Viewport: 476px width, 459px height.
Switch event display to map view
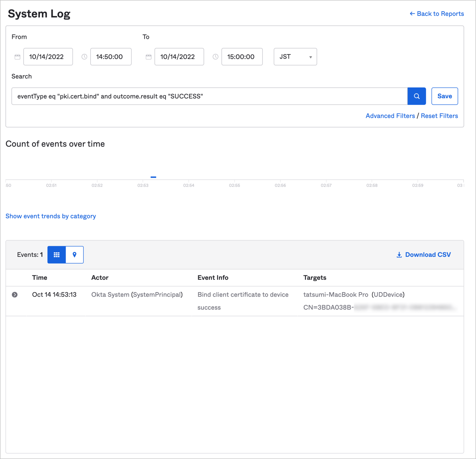[74, 255]
